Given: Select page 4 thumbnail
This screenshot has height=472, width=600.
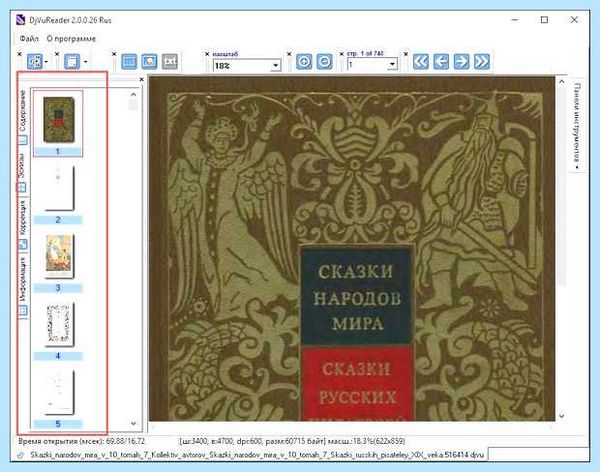Looking at the screenshot, I should pos(59,324).
